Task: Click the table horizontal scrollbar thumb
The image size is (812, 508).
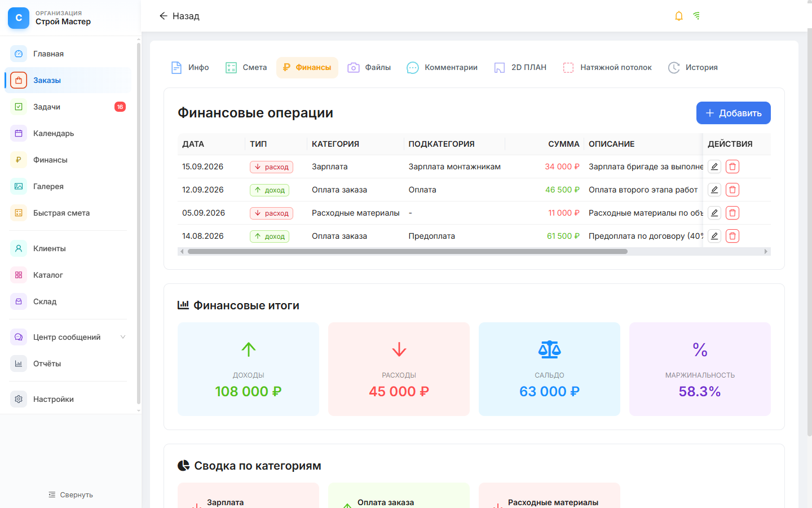Action: [x=408, y=252]
